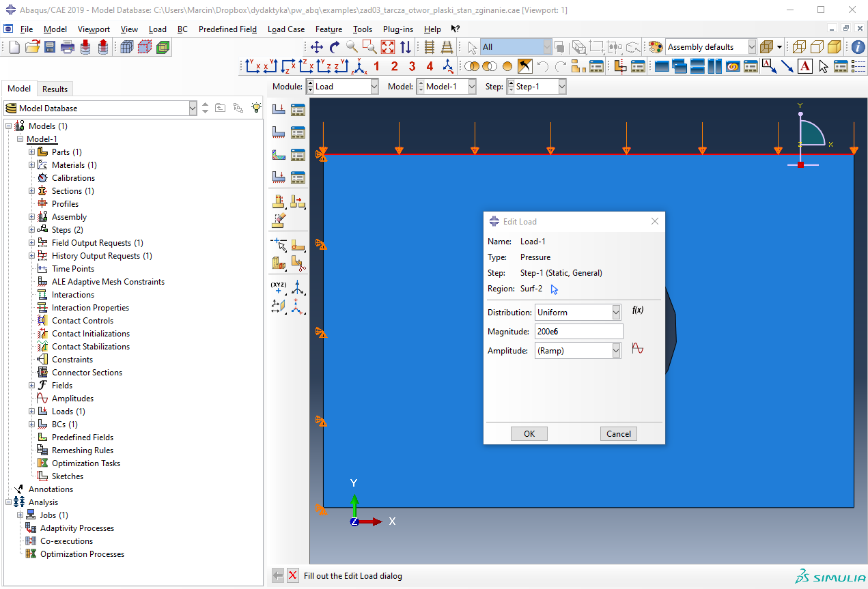This screenshot has width=868, height=589.
Task: Open the Amplitude dropdown showing (Ramp)
Action: click(x=578, y=351)
